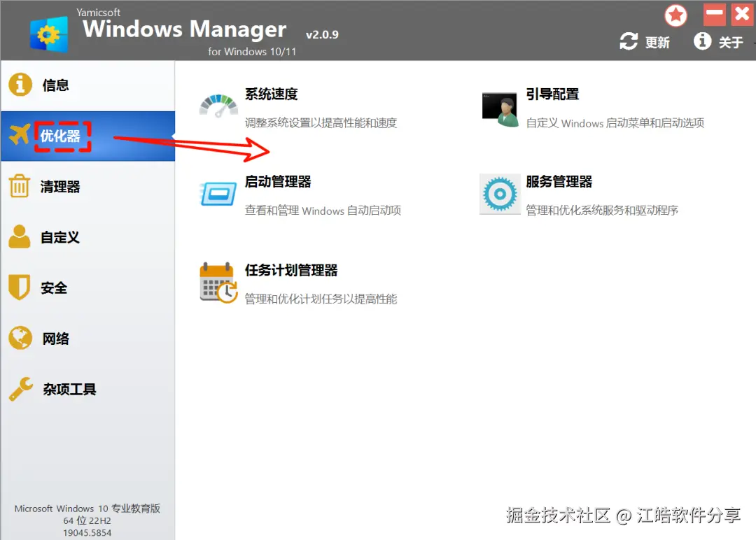Click description 管理和优化系统服务和驱动程序
Screen dimensions: 756x540
[602, 211]
